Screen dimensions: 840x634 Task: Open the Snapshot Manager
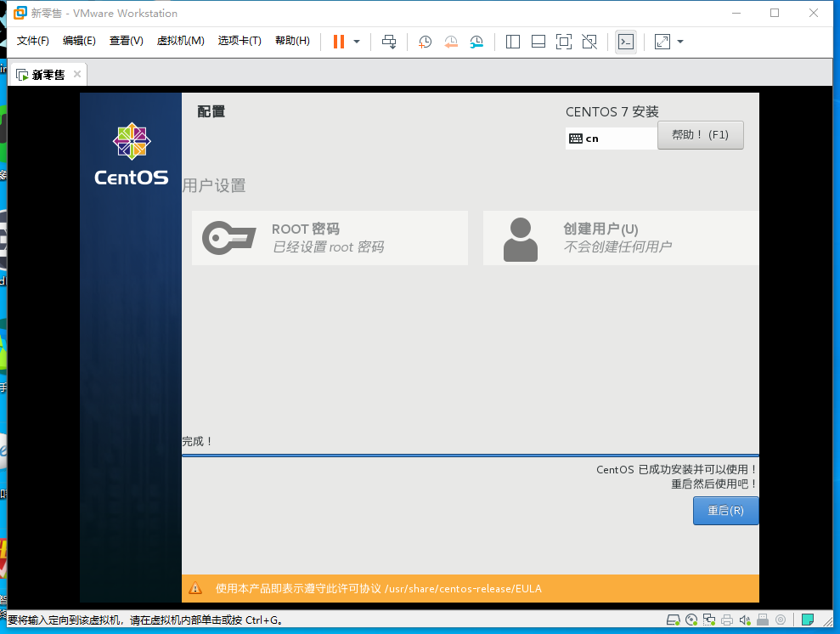coord(477,41)
